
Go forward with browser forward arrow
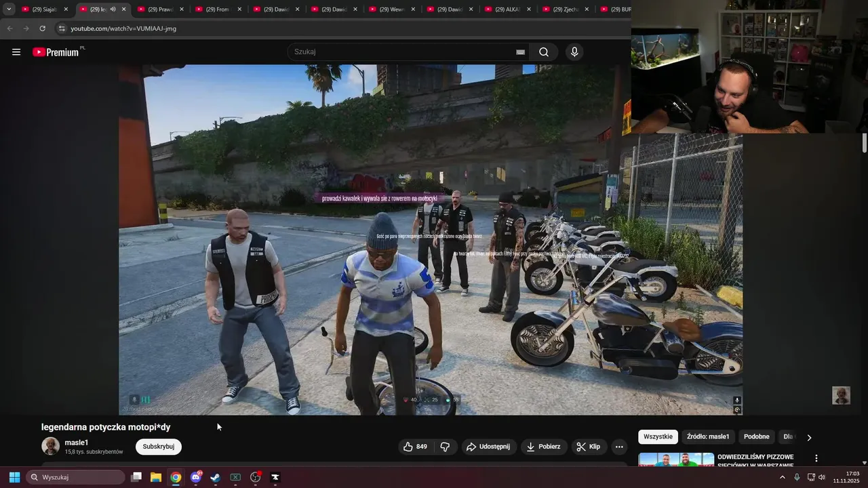[26, 28]
